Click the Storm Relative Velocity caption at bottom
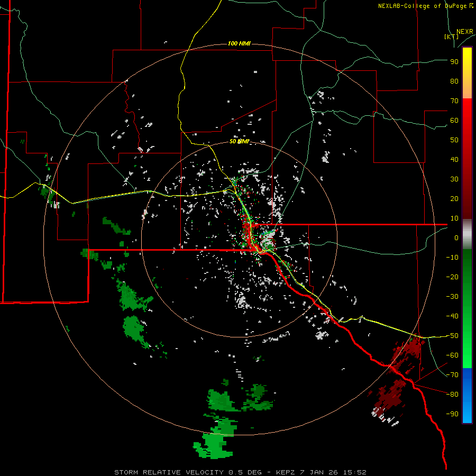 pyautogui.click(x=240, y=472)
